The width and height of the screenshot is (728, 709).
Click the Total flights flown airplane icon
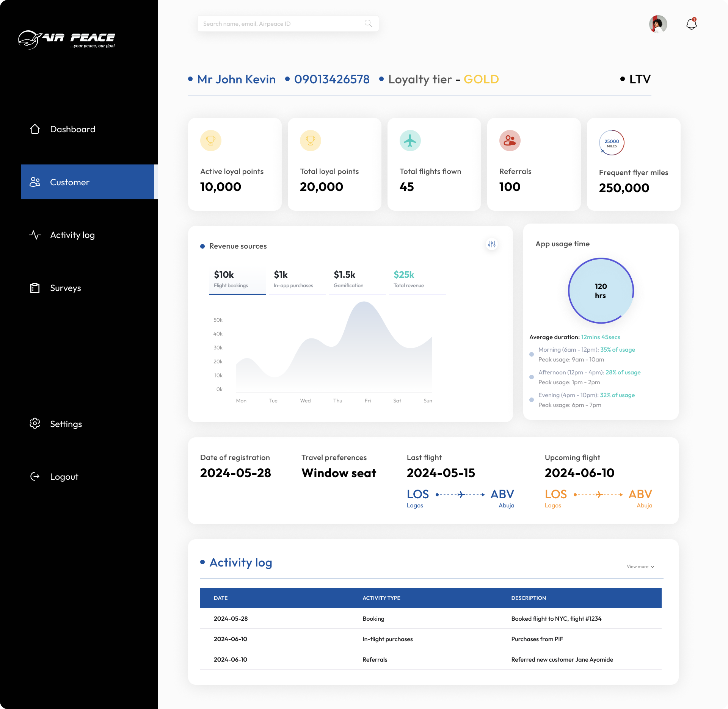(x=410, y=141)
